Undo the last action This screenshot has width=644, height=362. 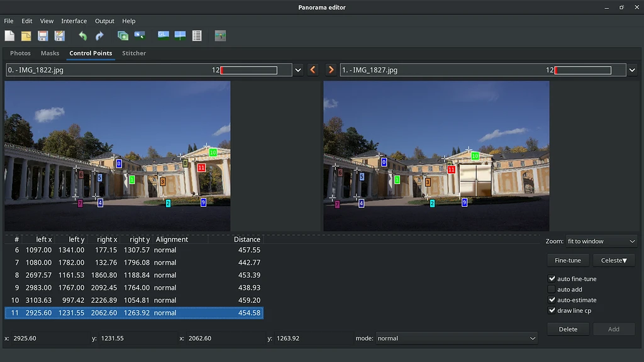pyautogui.click(x=82, y=36)
